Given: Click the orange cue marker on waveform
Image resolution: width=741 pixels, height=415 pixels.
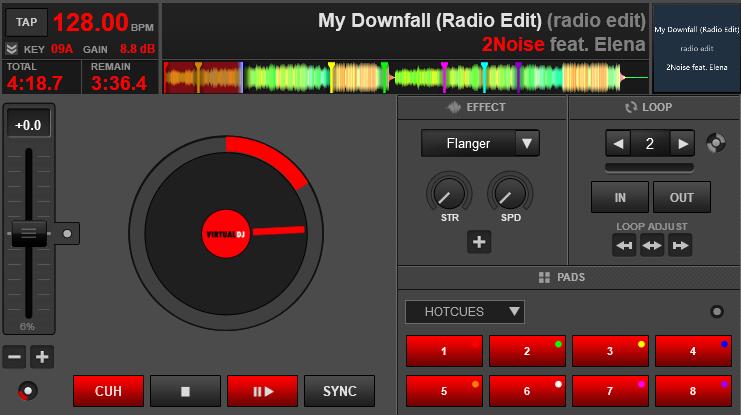Looking at the screenshot, I should [198, 77].
